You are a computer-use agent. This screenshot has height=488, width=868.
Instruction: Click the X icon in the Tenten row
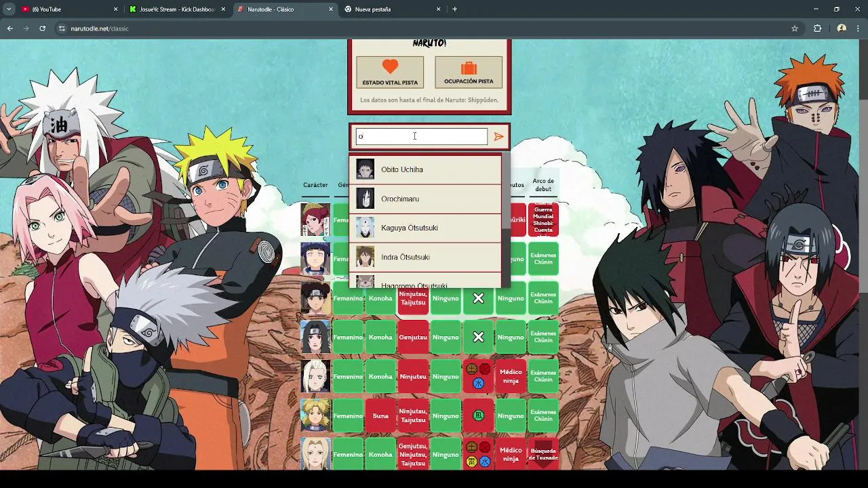[x=478, y=298]
